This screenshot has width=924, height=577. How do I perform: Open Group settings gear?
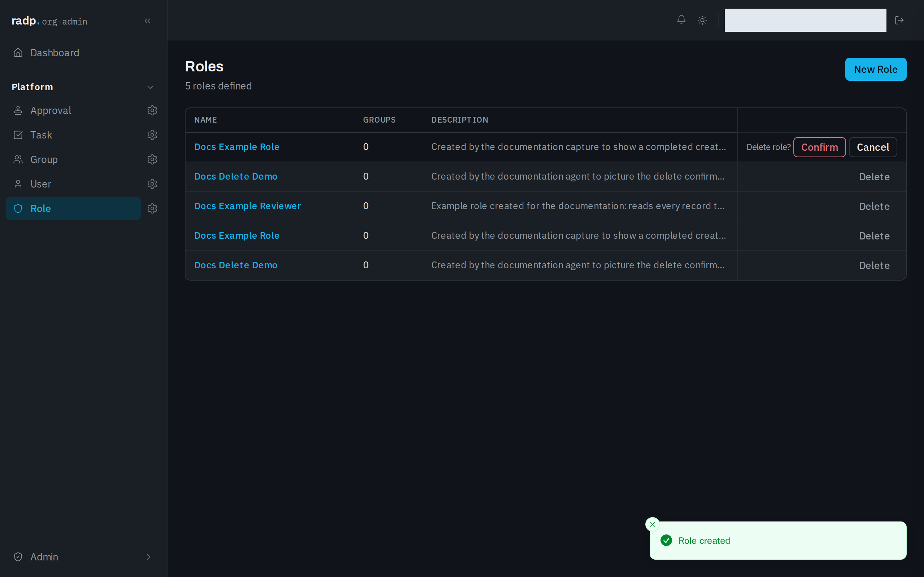pyautogui.click(x=152, y=159)
